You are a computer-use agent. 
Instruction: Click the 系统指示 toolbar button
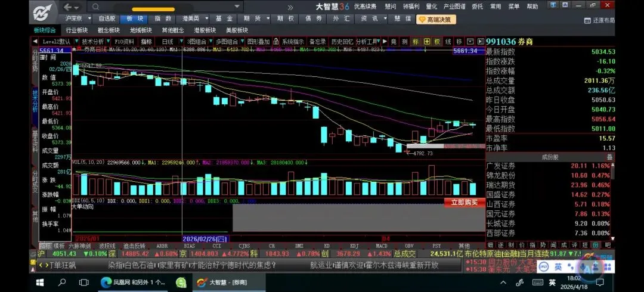tap(293, 42)
